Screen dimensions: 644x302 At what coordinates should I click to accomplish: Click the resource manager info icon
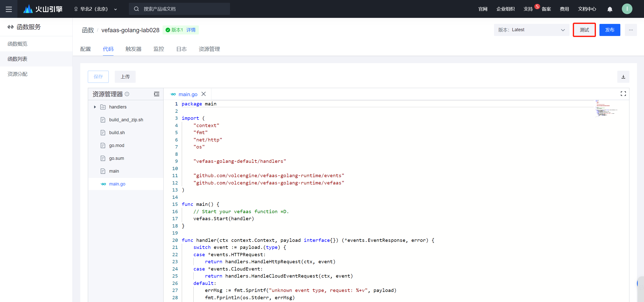[x=127, y=94]
